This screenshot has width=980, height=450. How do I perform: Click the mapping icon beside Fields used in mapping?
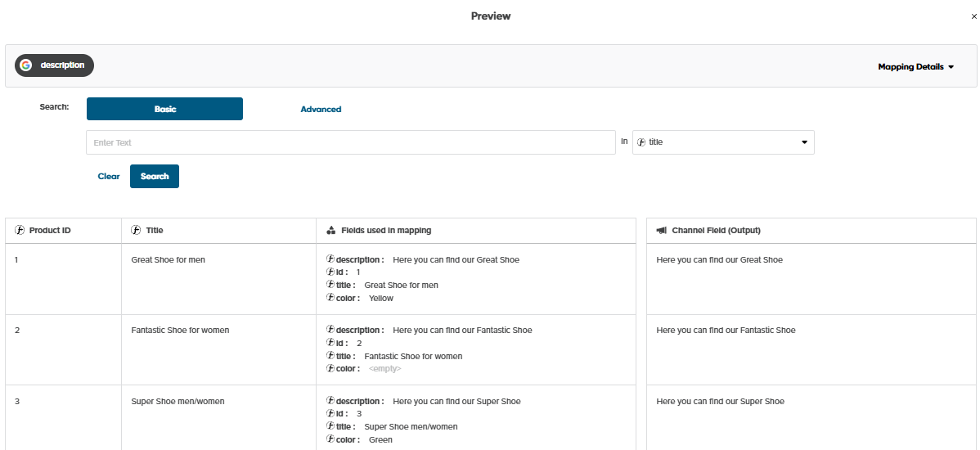330,231
